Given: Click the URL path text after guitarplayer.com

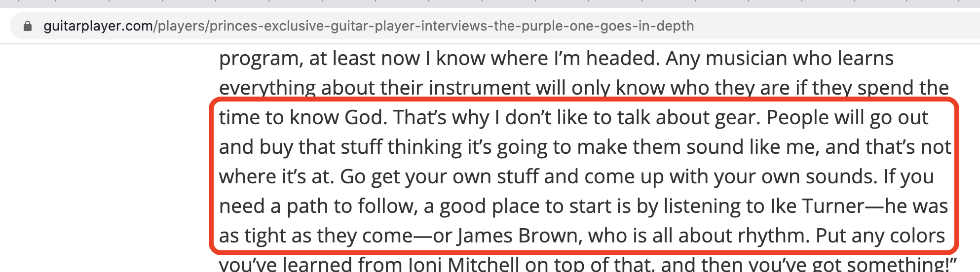Looking at the screenshot, I should 424,26.
